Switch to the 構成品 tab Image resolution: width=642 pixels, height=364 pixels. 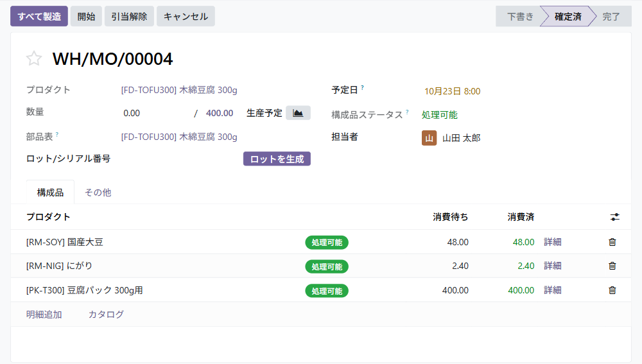50,192
